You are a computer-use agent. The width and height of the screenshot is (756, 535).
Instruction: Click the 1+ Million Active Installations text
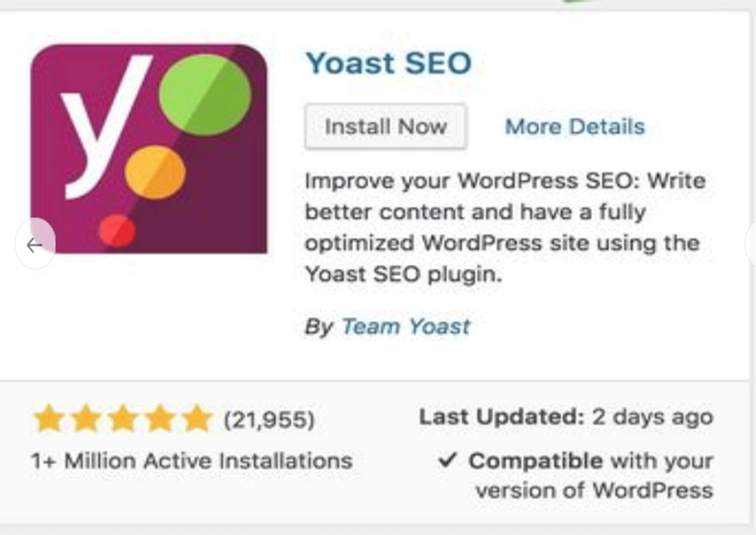coord(192,461)
